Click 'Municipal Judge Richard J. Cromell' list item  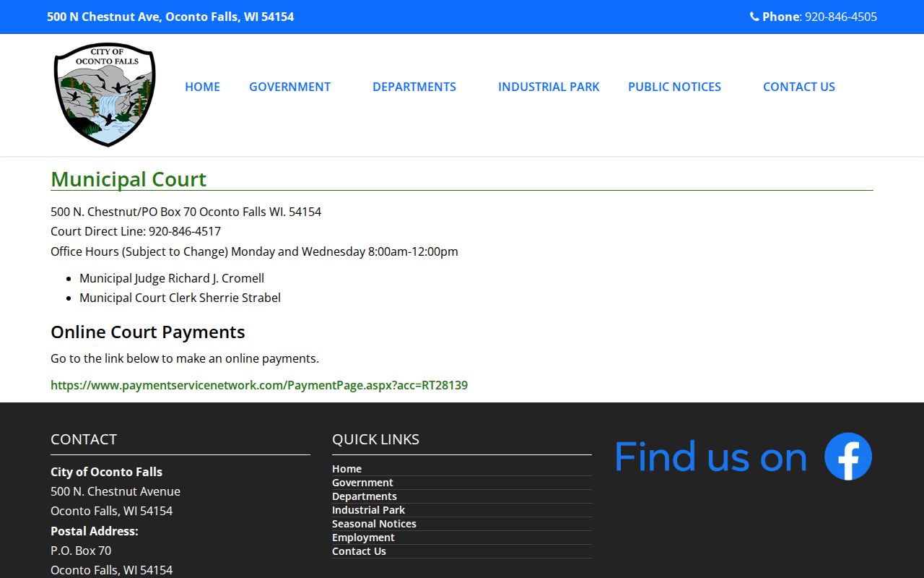pyautogui.click(x=172, y=278)
